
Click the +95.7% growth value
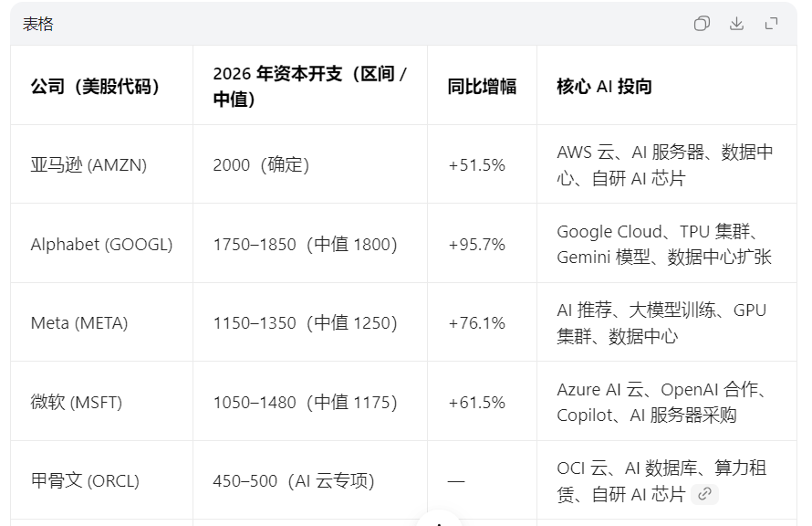point(476,244)
